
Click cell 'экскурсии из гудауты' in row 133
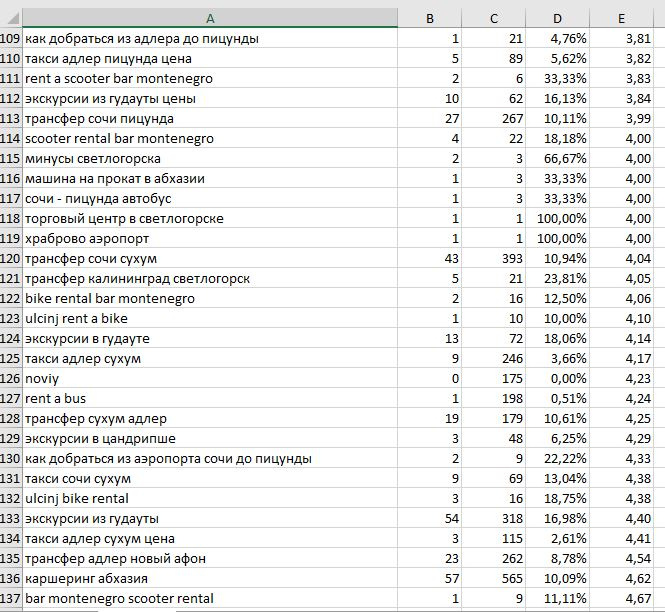click(210, 519)
